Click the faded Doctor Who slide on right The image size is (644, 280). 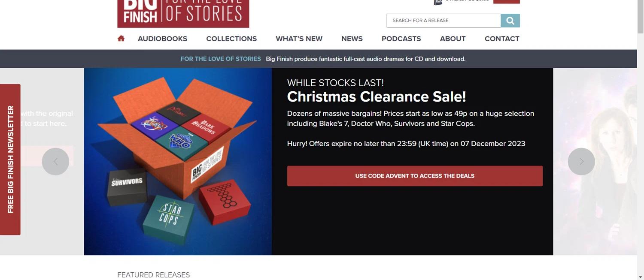(595, 162)
